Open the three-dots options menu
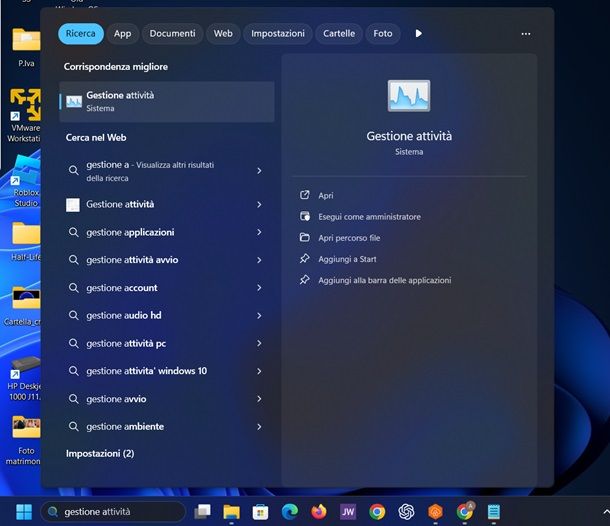This screenshot has width=610, height=526. tap(526, 34)
